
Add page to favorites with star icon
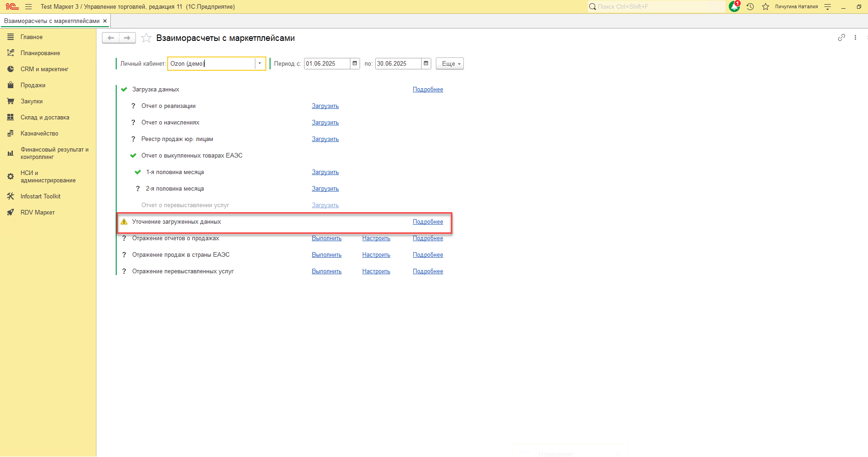pos(146,38)
